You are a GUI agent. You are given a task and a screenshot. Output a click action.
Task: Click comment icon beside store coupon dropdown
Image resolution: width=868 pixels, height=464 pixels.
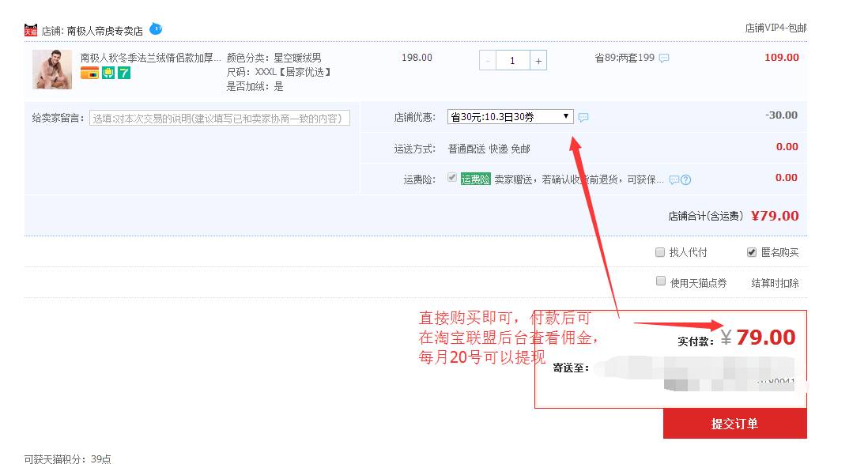point(583,117)
